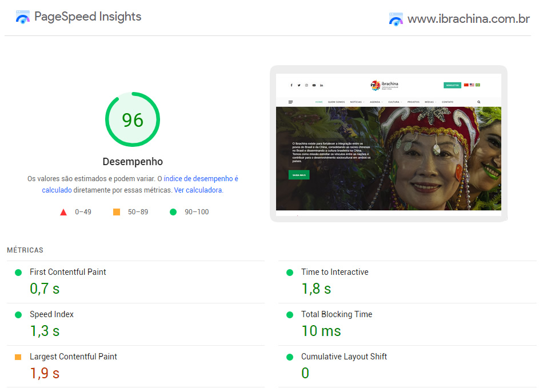This screenshot has width=539, height=392.
Task: Click the PageSpeed Insights logo icon
Action: [x=23, y=17]
